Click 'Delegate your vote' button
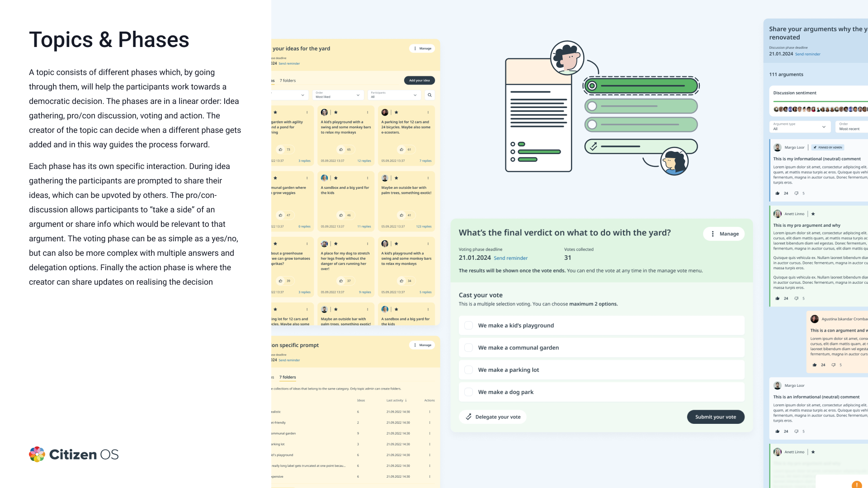Image resolution: width=868 pixels, height=488 pixels. (x=493, y=417)
